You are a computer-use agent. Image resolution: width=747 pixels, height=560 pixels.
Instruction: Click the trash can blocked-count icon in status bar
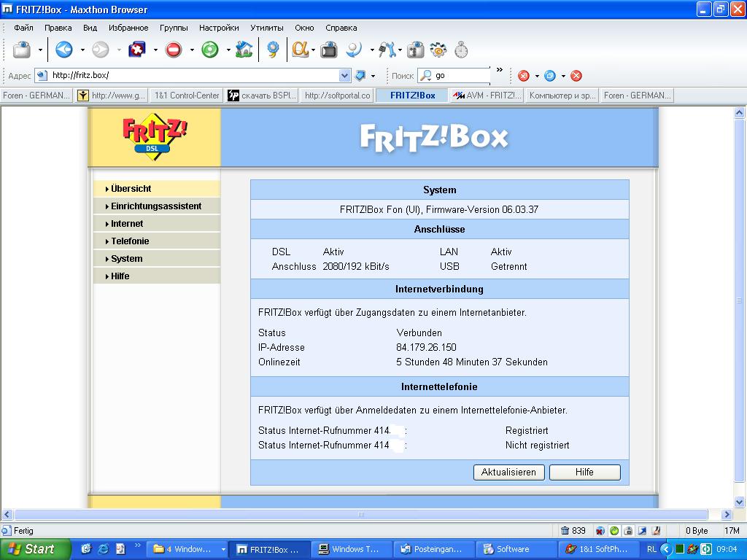(565, 531)
